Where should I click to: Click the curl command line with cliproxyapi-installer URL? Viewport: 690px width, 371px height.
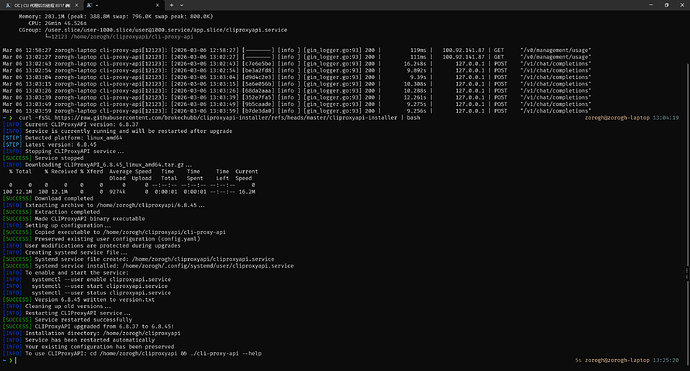coord(219,118)
